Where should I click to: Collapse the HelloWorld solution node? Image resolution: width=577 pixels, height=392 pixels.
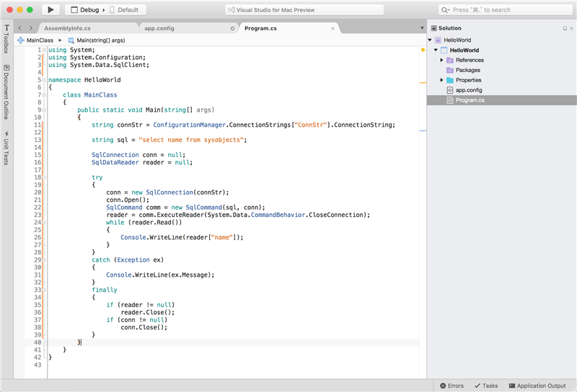coord(430,40)
